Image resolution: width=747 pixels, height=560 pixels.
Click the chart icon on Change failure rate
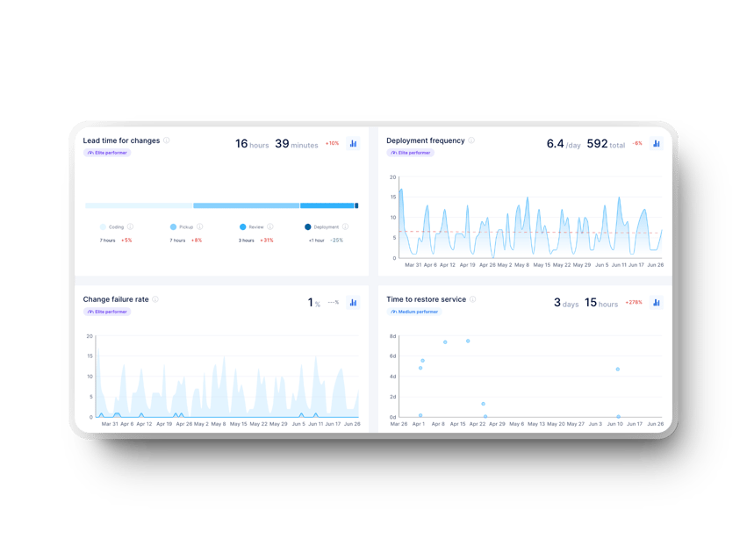352,301
